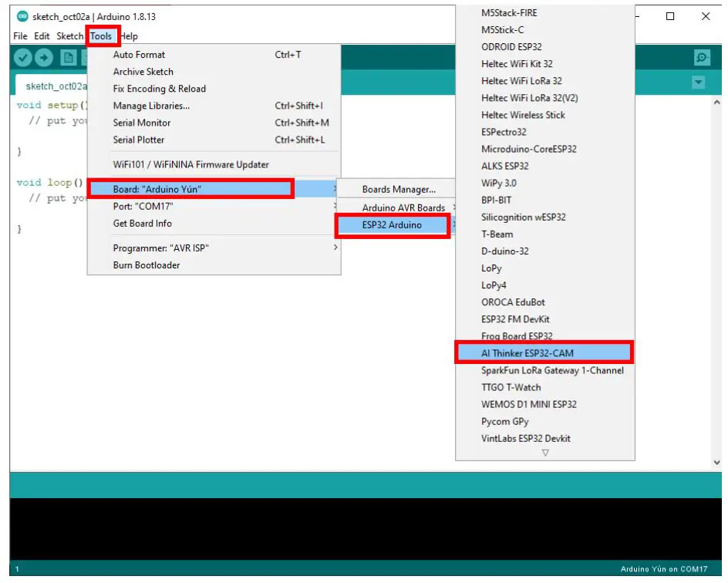Select ESPectro32 board
The height and width of the screenshot is (583, 728).
click(x=545, y=133)
